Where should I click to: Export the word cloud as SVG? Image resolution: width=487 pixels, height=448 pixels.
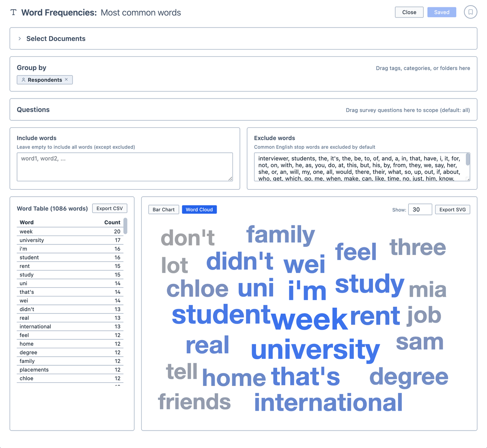[453, 210]
